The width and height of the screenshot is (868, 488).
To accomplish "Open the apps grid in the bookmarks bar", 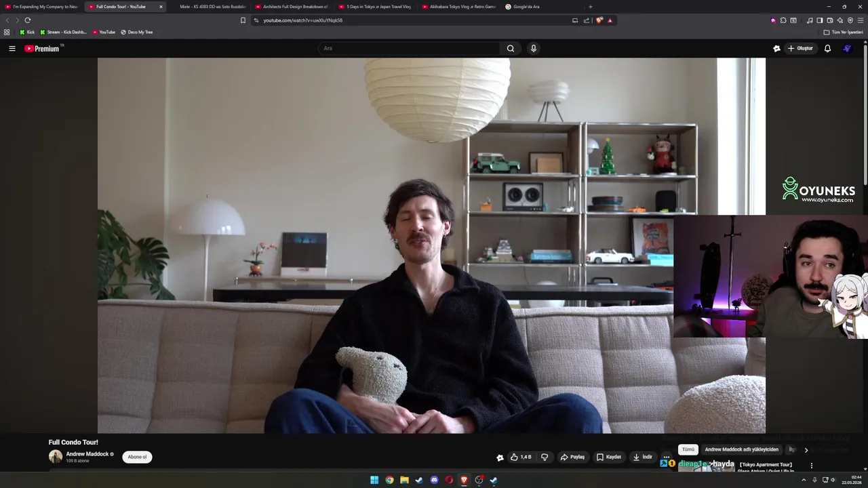I will pos(7,32).
